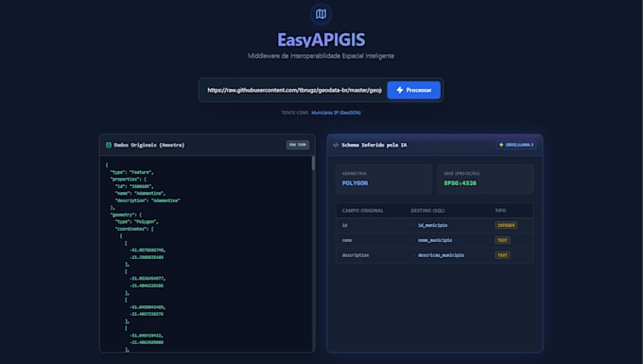Click the green icon beside Dados Originais

pos(109,145)
